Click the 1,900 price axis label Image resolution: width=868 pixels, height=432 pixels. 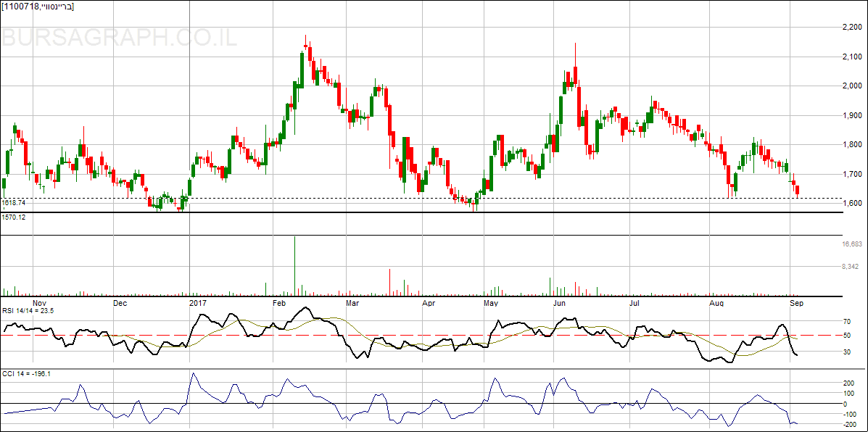pyautogui.click(x=852, y=115)
